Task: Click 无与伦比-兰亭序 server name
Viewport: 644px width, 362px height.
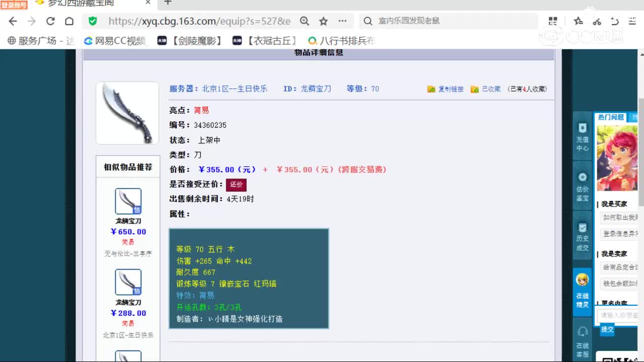Action: click(128, 254)
